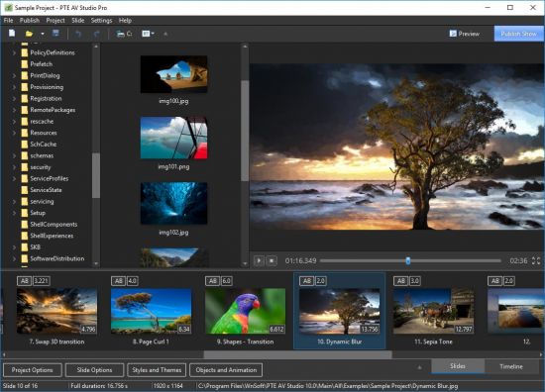This screenshot has width=545, height=392.
Task: Click the 6.0 transition duration box on slide 9
Action: coord(226,281)
